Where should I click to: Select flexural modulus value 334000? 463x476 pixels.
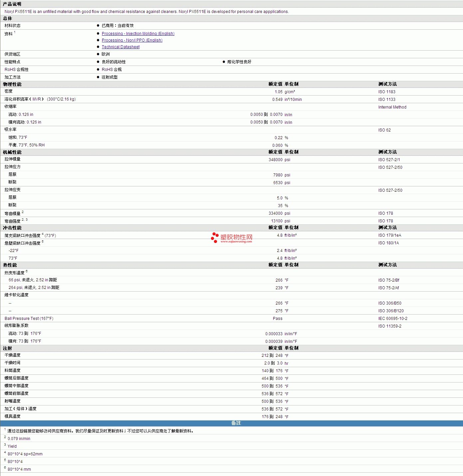pos(276,213)
